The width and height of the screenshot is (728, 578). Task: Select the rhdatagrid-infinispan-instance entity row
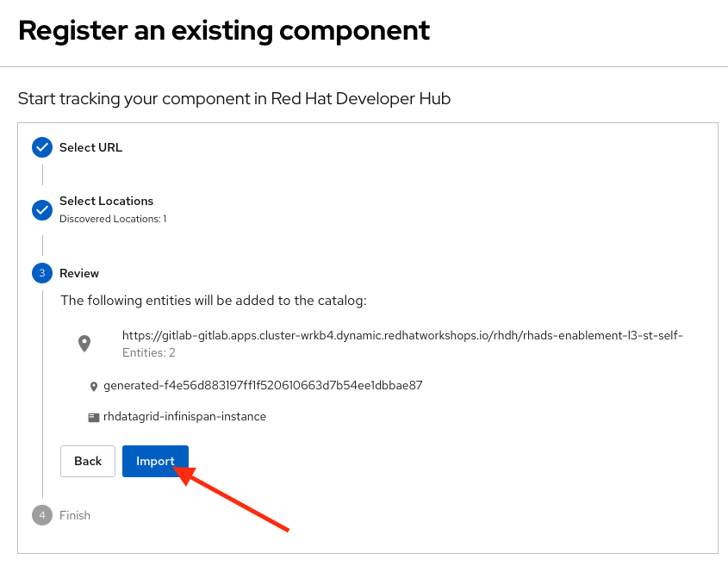tap(184, 416)
